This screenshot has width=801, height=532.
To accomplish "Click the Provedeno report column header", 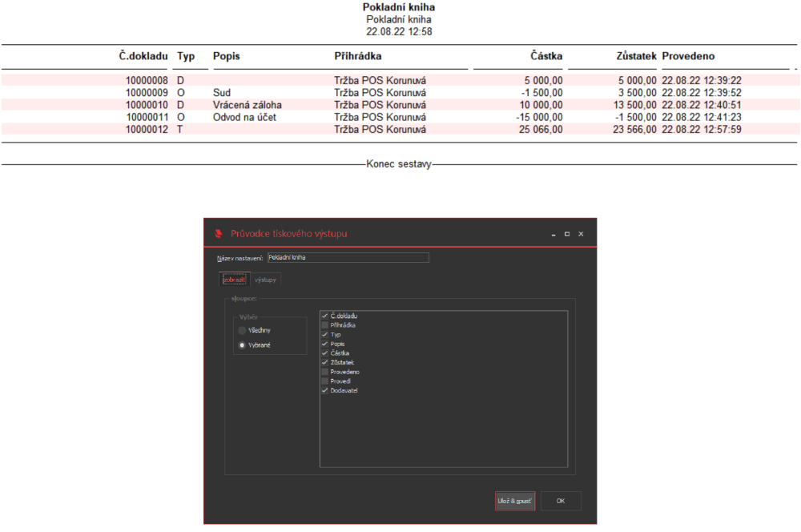I will pos(688,56).
